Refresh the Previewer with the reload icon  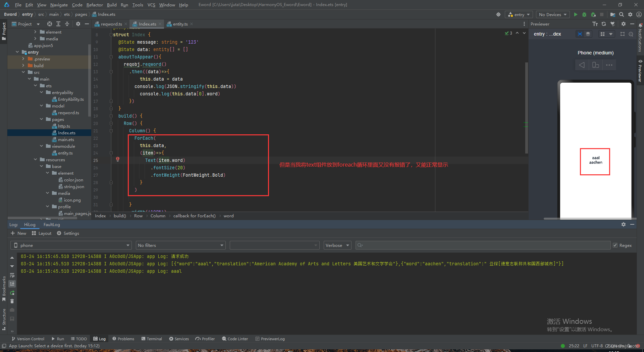pyautogui.click(x=604, y=24)
